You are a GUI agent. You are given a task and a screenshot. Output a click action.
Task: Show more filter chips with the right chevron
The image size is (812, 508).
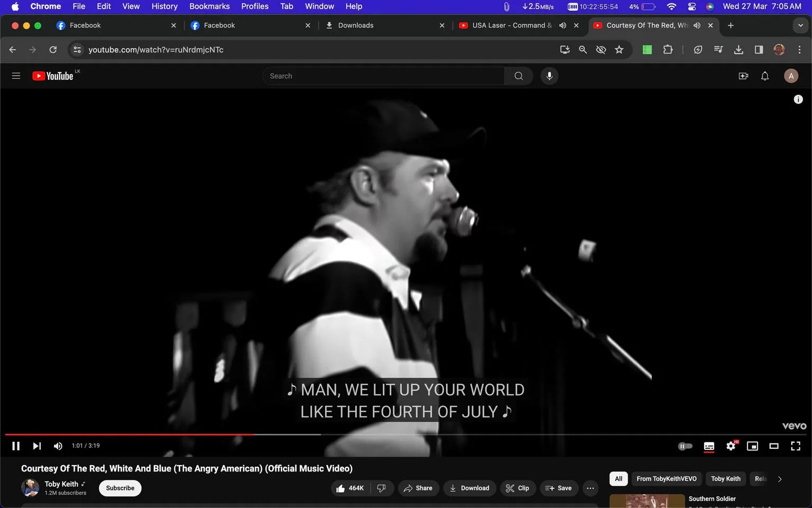(x=779, y=479)
